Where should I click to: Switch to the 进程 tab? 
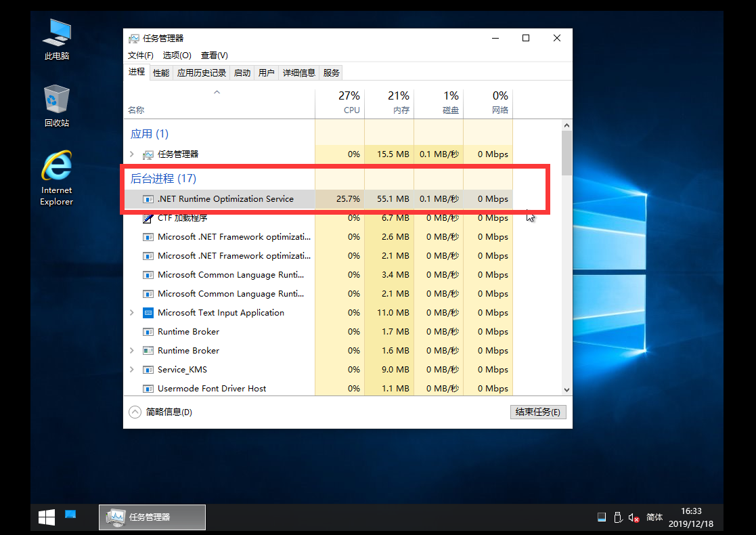tap(137, 72)
